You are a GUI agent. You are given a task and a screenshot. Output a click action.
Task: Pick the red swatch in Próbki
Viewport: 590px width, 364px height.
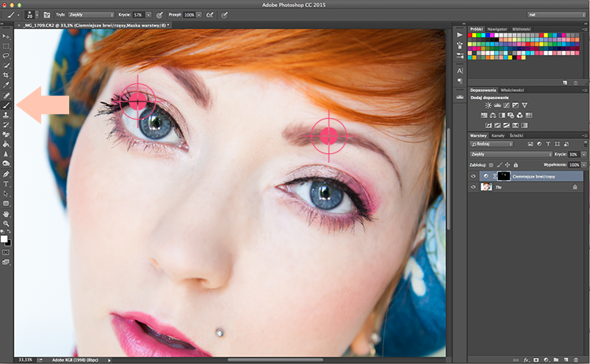tap(470, 35)
